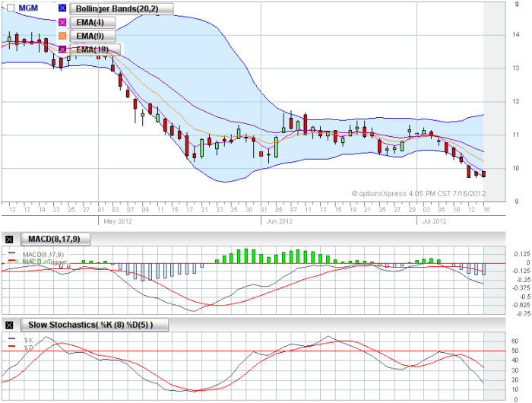Open MACD(8,17,9) settings button

click(55, 239)
